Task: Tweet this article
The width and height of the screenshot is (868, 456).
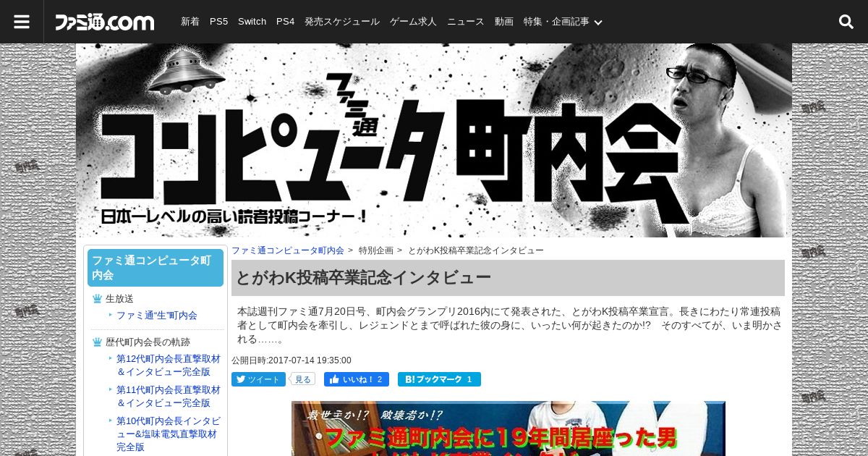Action: tap(258, 379)
